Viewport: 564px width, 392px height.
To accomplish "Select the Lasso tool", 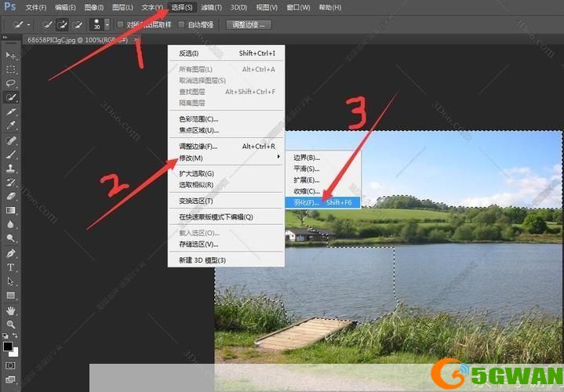I will click(11, 83).
